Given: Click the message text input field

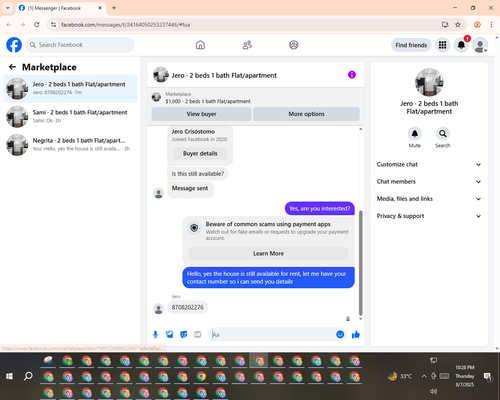Looking at the screenshot, I should tap(272, 334).
